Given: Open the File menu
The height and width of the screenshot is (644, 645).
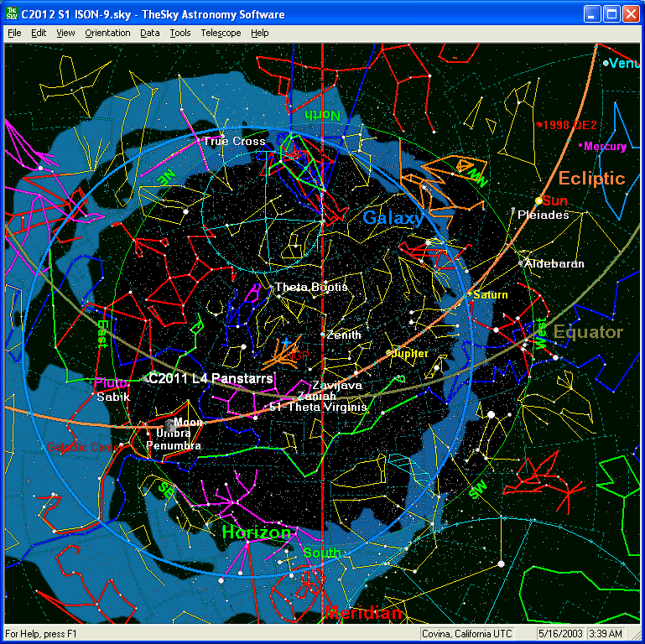Looking at the screenshot, I should coord(14,33).
